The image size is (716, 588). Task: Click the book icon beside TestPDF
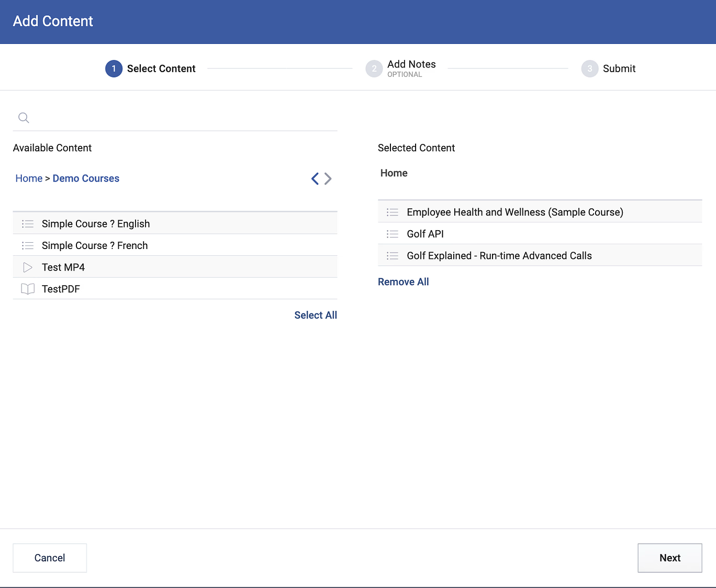click(28, 289)
